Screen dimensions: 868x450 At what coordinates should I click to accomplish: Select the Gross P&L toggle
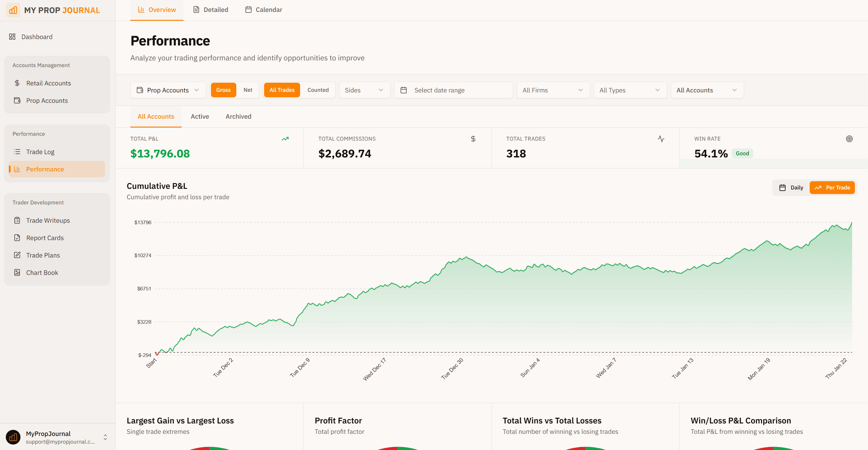point(223,90)
